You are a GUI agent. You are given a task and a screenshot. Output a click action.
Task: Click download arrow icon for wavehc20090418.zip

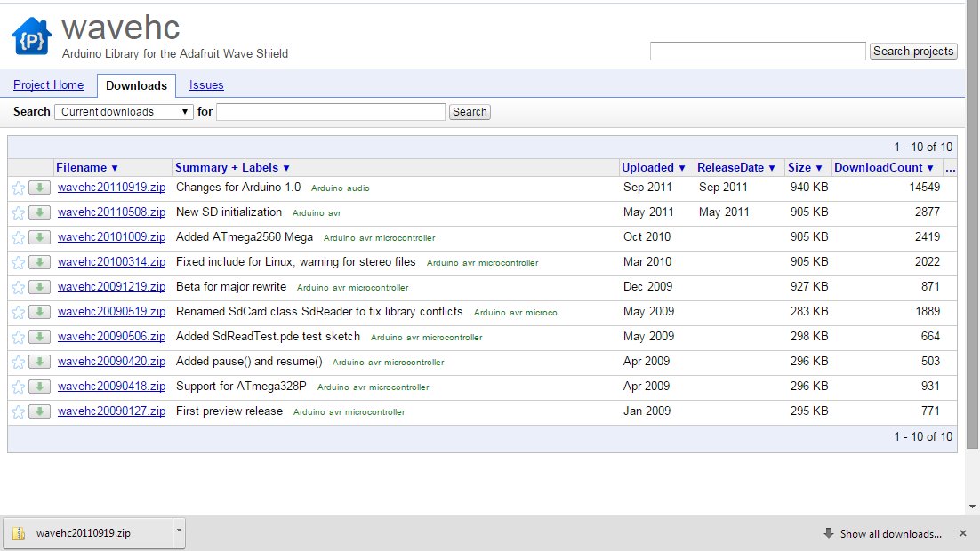pos(39,387)
